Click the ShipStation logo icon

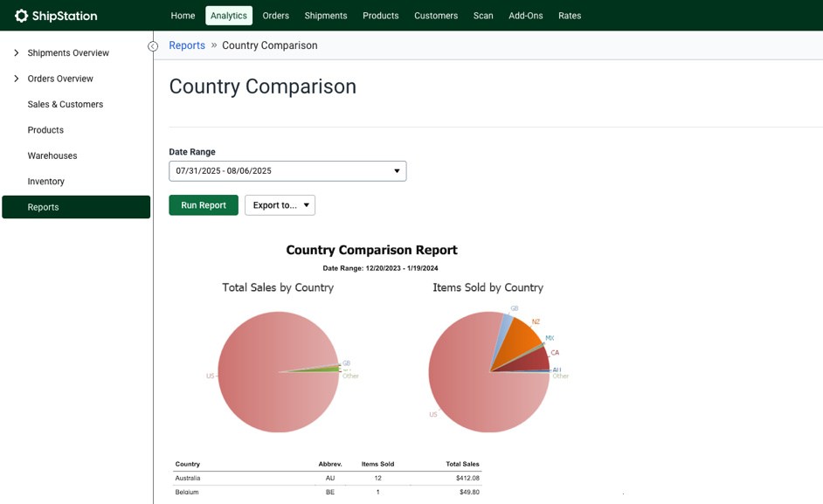tap(24, 15)
